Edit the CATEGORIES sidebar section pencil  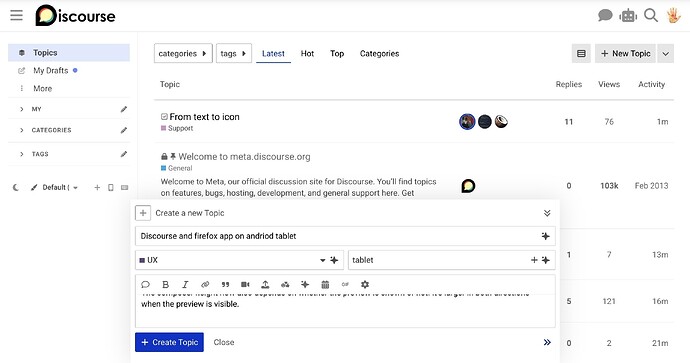124,130
